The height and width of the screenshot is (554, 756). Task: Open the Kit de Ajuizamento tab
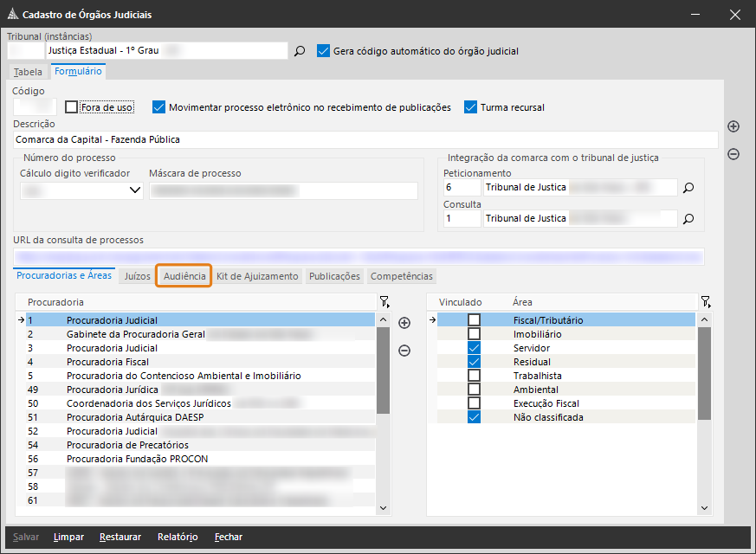click(257, 276)
